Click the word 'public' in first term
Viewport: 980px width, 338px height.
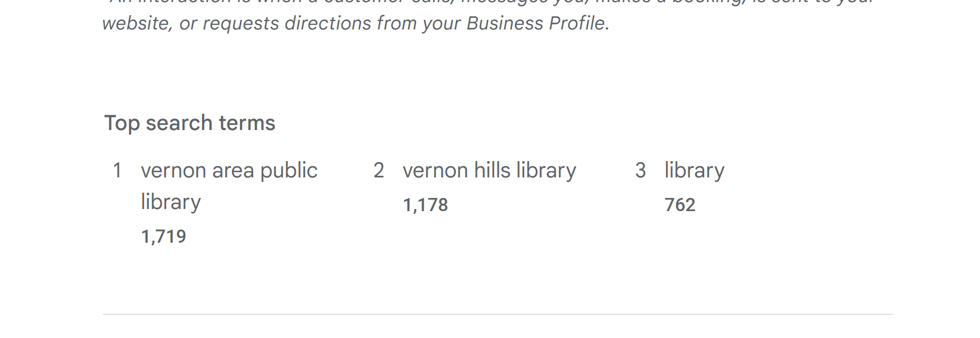[x=289, y=171]
